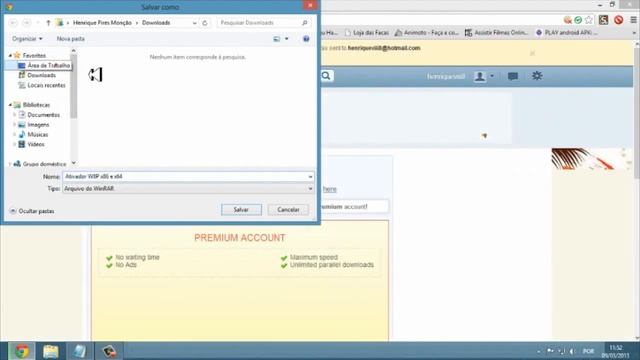Open the dropdown arrow beside the view icon
This screenshot has width=640, height=360.
[x=287, y=39]
